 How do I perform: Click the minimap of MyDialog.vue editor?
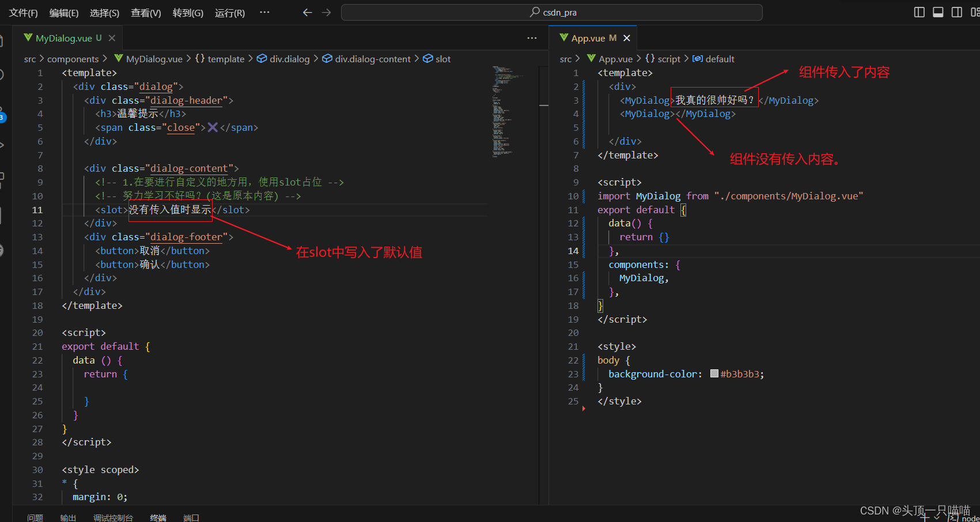508,111
